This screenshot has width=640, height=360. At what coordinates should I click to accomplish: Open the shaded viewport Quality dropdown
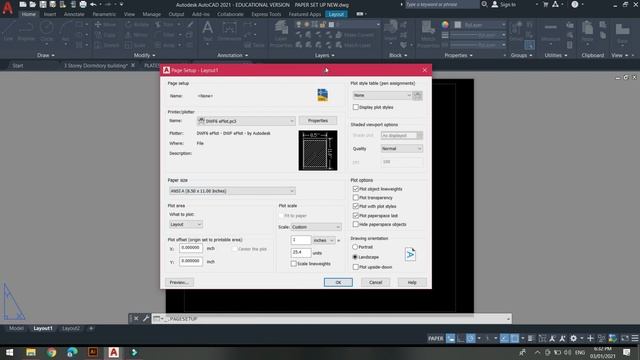402,149
